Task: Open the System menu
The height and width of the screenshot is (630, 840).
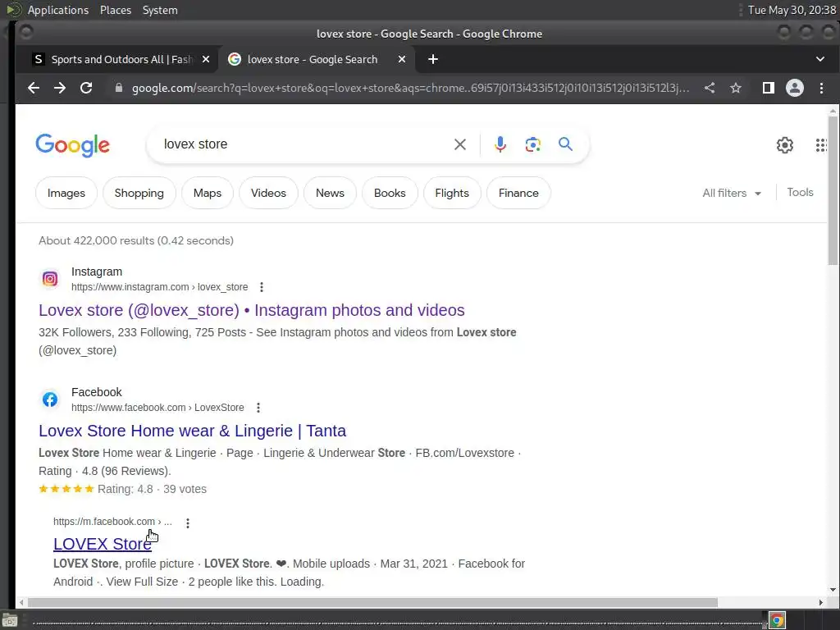Action: tap(160, 10)
